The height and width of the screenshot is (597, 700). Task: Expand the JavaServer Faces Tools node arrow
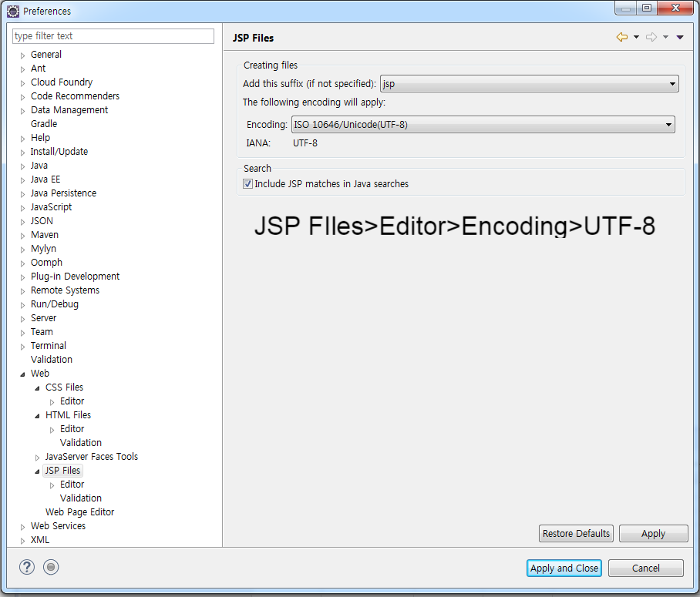pos(37,458)
